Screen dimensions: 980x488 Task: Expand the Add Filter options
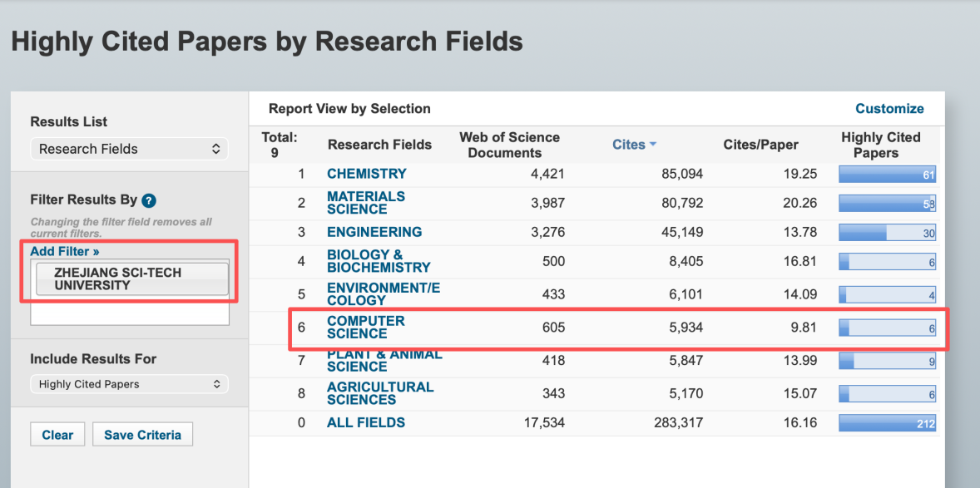click(65, 251)
